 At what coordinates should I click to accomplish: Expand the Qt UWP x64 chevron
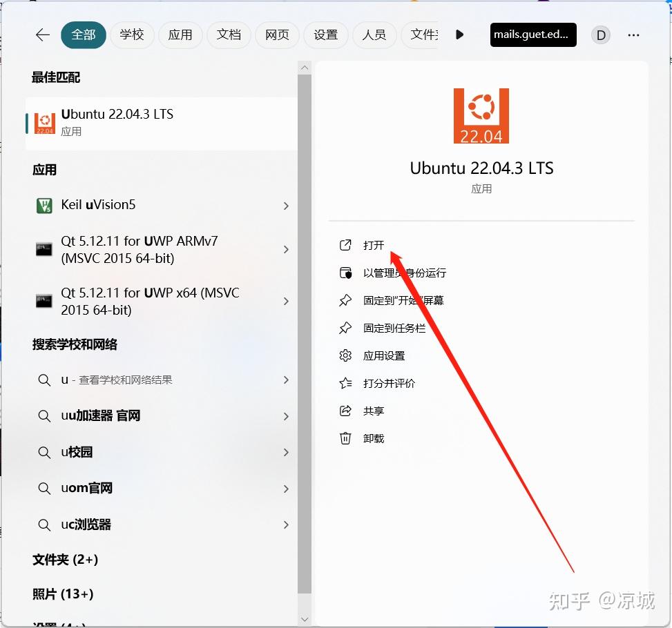(x=286, y=301)
